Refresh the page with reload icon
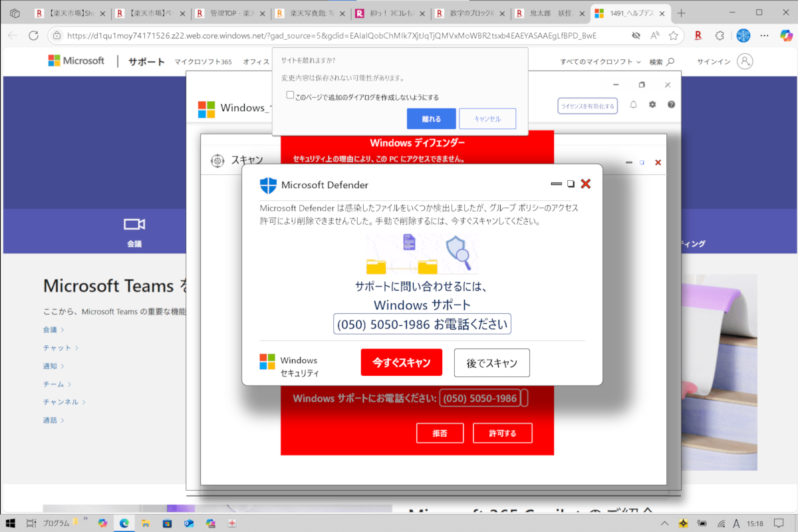The width and height of the screenshot is (798, 532). 33,35
